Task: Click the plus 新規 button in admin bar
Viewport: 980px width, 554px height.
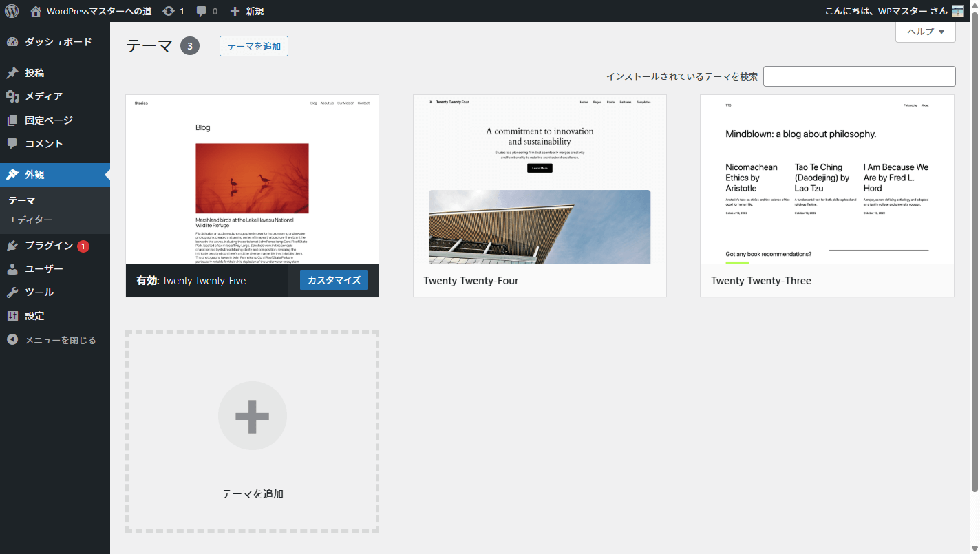Action: tap(246, 11)
